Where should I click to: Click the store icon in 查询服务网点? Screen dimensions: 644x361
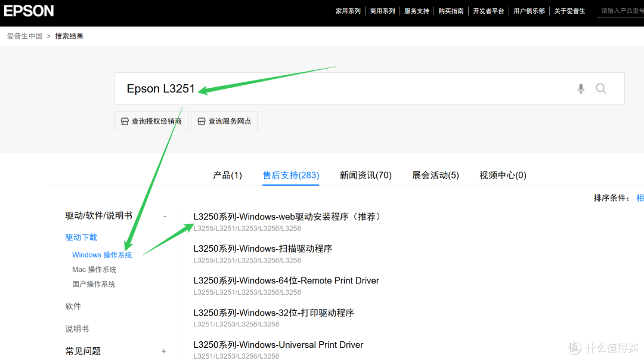202,121
